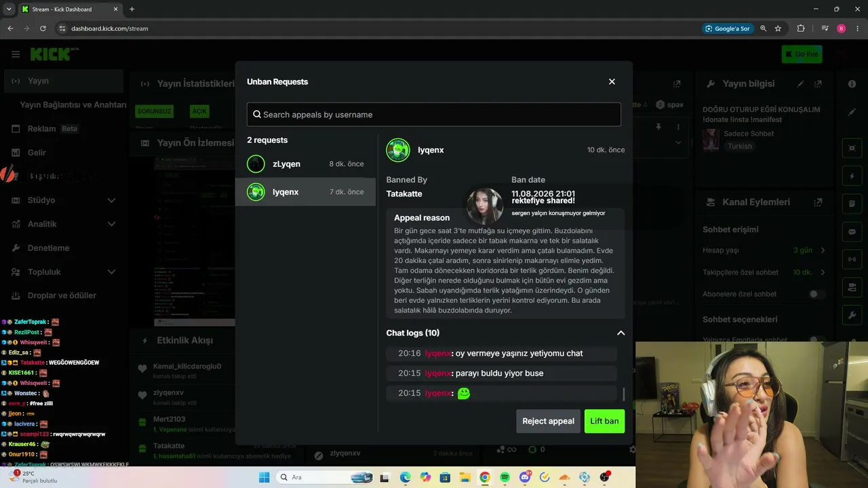
Task: Click the Tatakatte moderator name under Banned By
Action: pyautogui.click(x=404, y=194)
